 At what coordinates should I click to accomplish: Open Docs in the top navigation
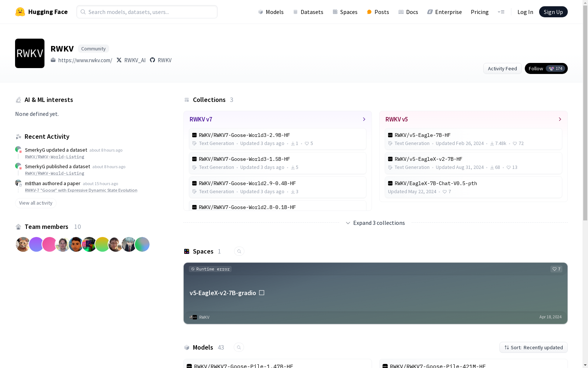(408, 12)
